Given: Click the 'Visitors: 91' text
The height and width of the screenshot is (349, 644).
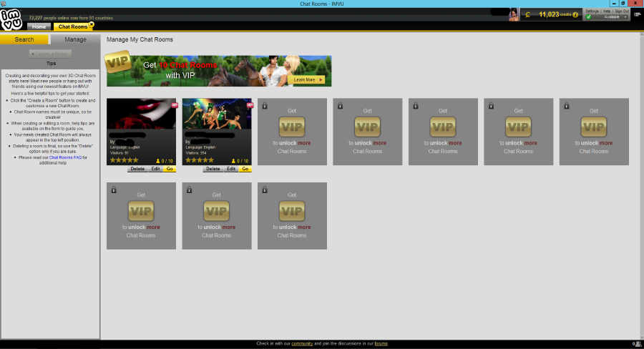Looking at the screenshot, I should 119,153.
